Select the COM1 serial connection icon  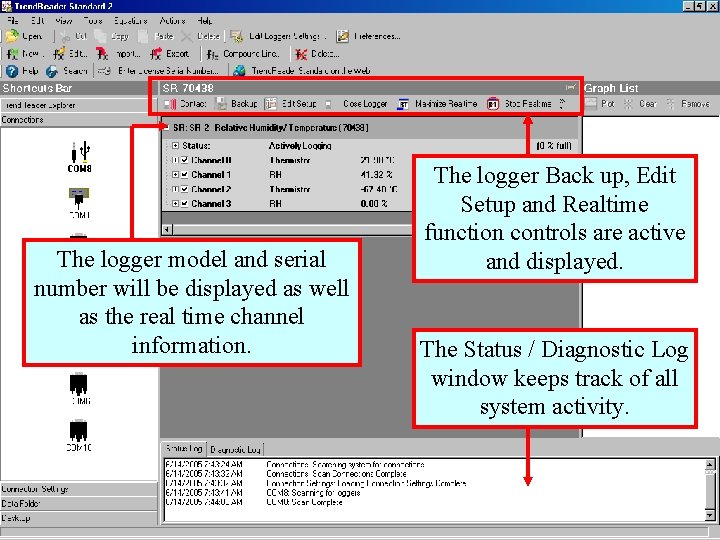pyautogui.click(x=79, y=198)
